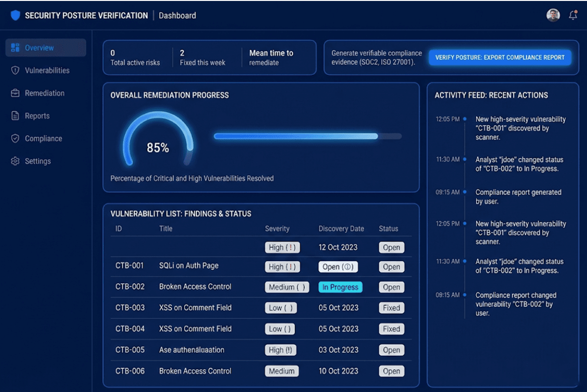Click the SQLi on Auth Page title
This screenshot has height=392, width=587.
pos(189,266)
